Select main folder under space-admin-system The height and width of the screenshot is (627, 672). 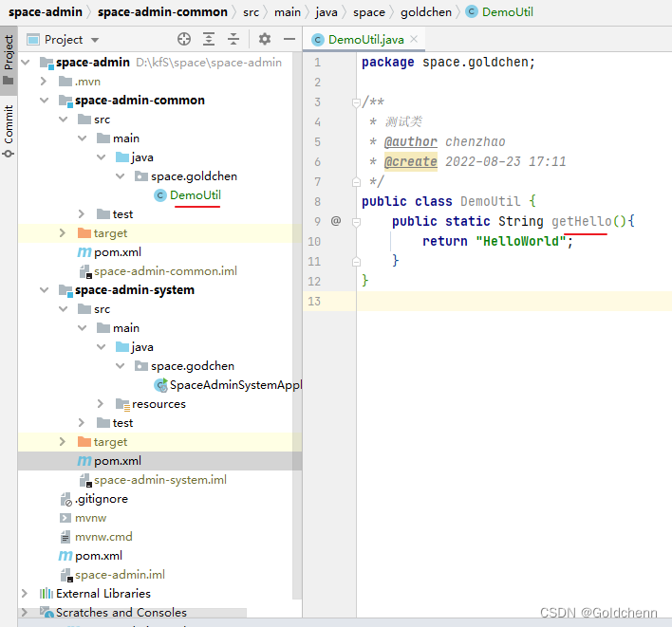coord(126,328)
